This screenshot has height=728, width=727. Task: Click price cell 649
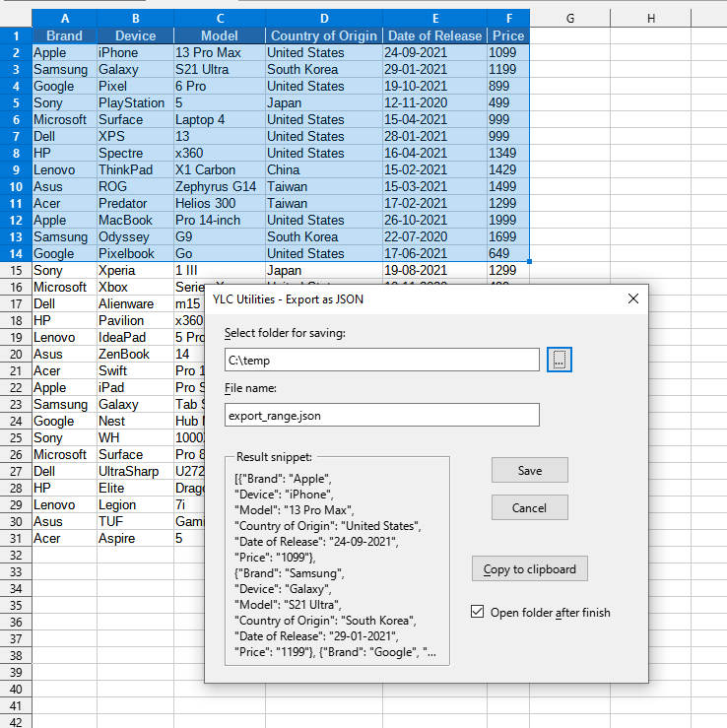point(508,253)
